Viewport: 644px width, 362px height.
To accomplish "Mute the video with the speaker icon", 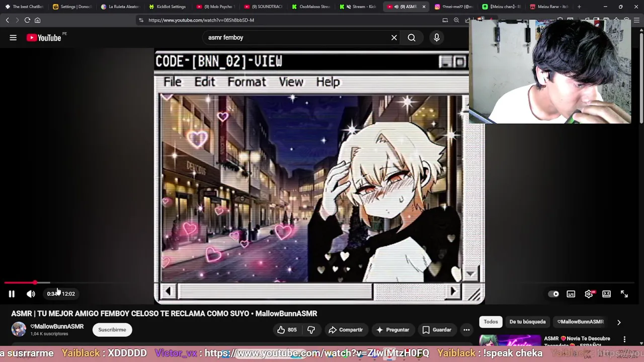I will tap(31, 294).
